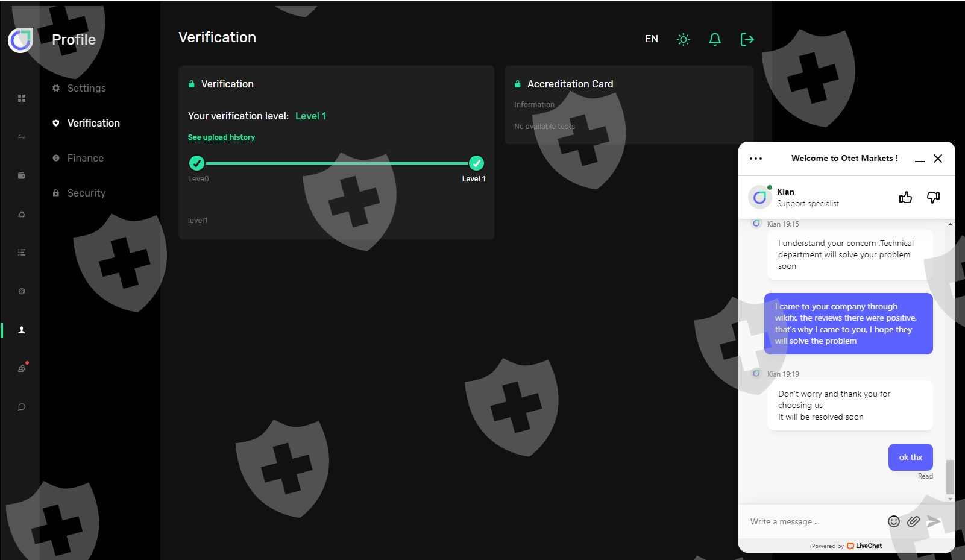Select the Finance menu item
965x560 pixels.
point(85,158)
